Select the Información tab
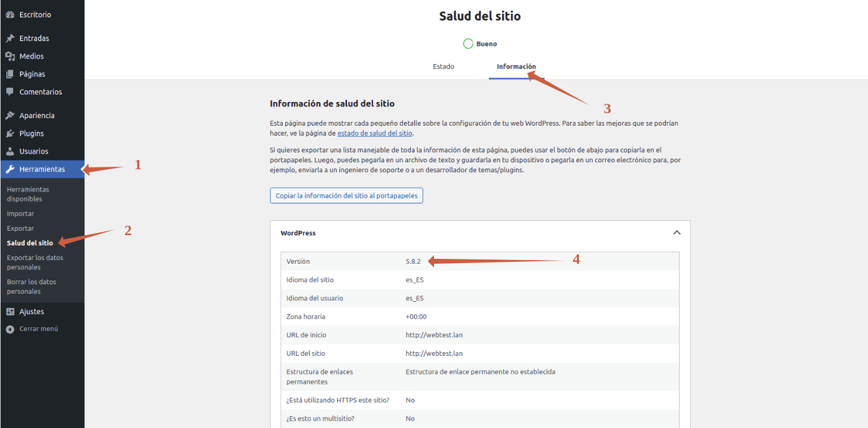The width and height of the screenshot is (868, 428). 516,67
